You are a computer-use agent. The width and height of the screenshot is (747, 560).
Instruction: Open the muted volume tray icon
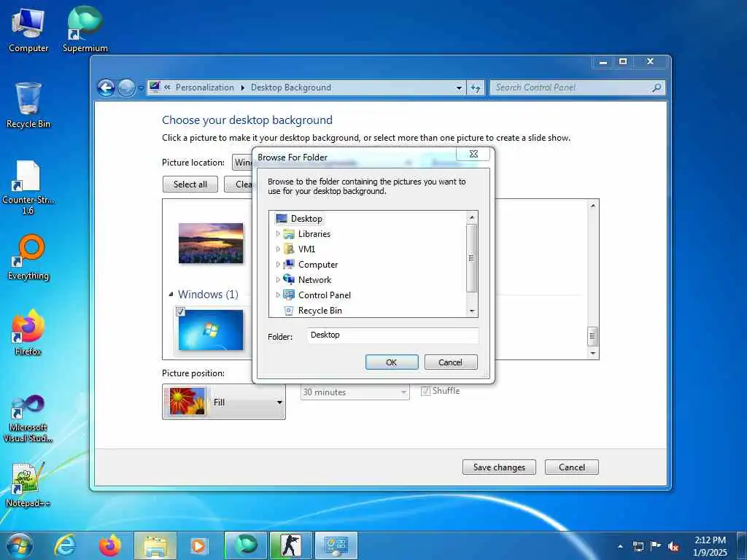click(x=673, y=546)
